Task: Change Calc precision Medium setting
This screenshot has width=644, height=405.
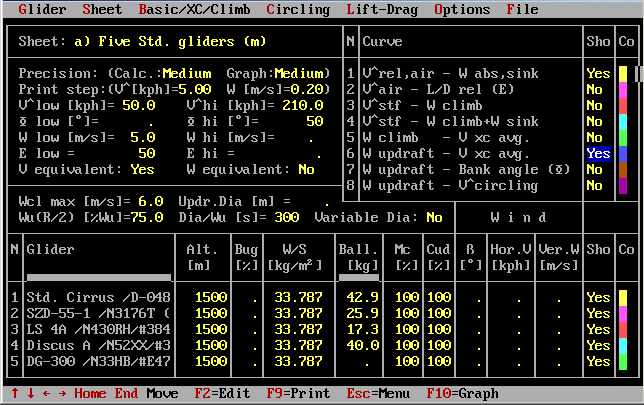Action: click(x=186, y=73)
